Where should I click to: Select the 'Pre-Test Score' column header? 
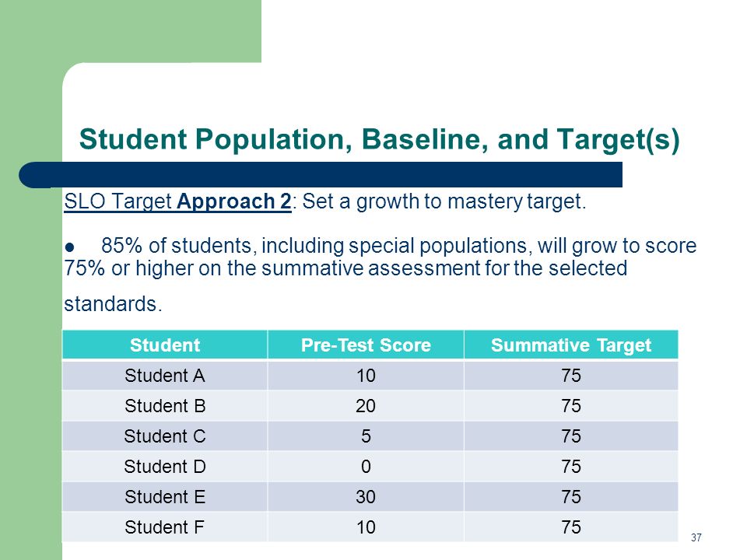(366, 345)
